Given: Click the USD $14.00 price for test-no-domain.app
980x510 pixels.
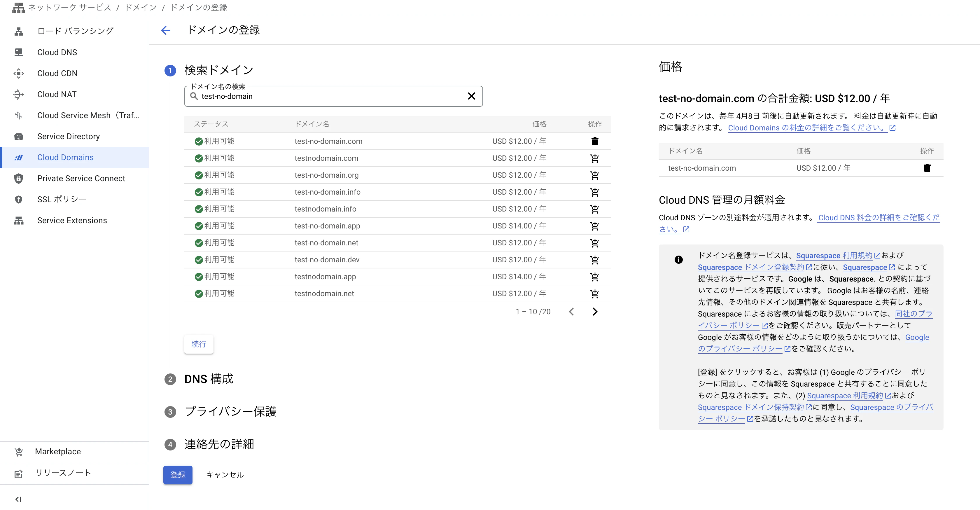Looking at the screenshot, I should point(519,226).
